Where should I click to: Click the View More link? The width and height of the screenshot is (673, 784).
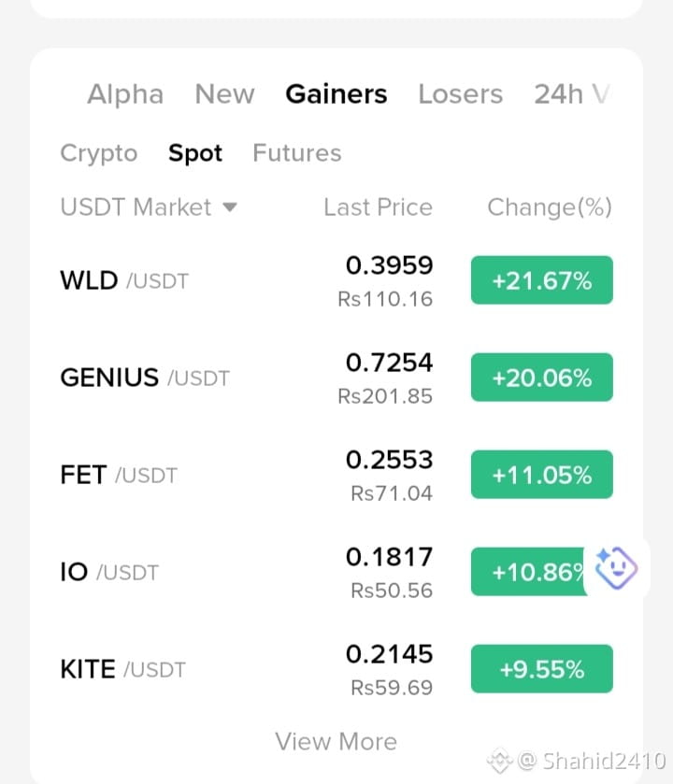tap(336, 742)
